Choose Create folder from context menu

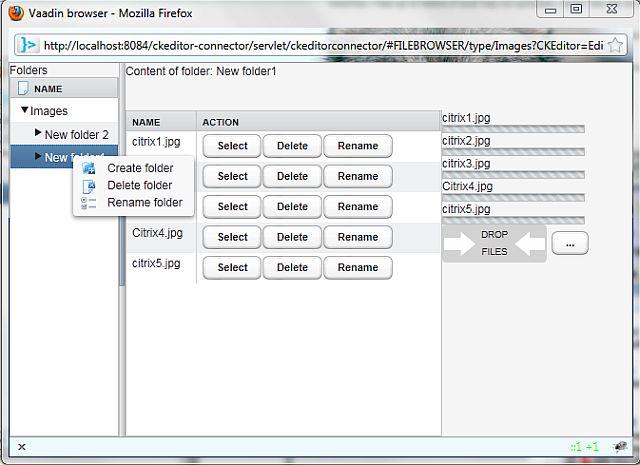tap(140, 168)
